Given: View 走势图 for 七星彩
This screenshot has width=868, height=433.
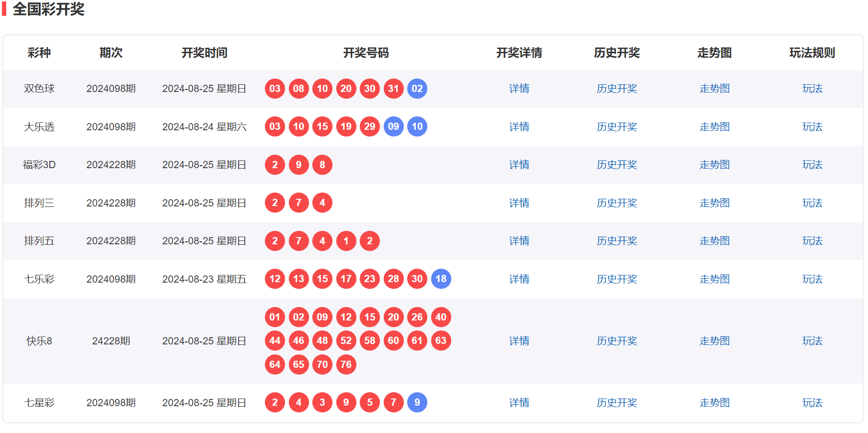Looking at the screenshot, I should pyautogui.click(x=714, y=403).
